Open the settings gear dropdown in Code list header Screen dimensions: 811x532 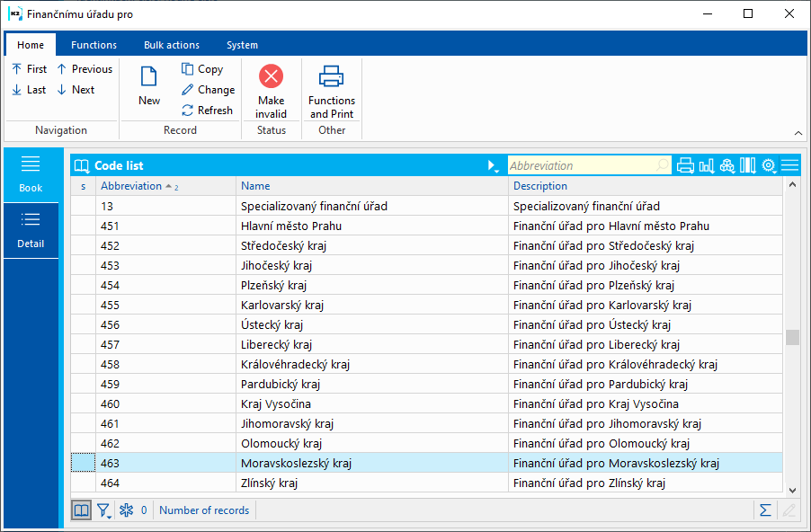click(x=769, y=165)
